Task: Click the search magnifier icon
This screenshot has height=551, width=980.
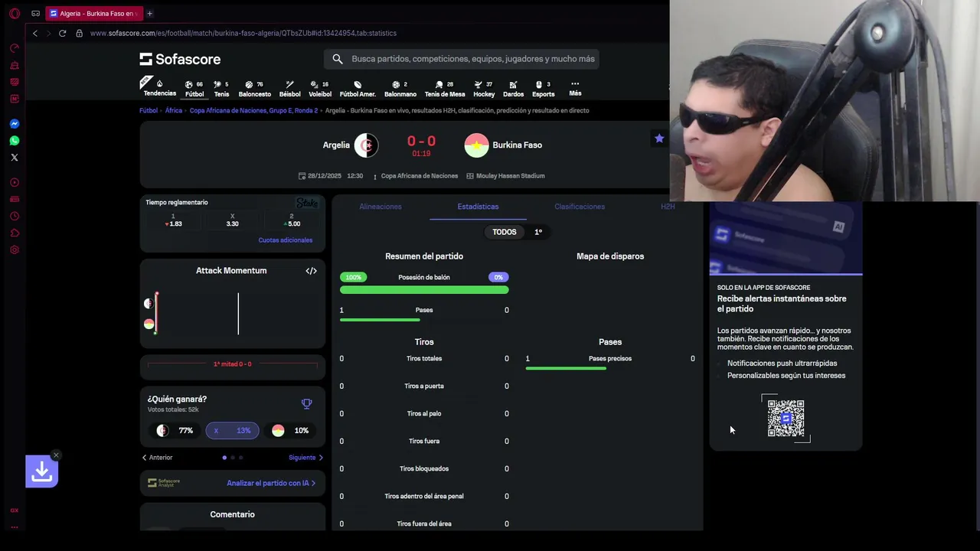Action: tap(338, 59)
